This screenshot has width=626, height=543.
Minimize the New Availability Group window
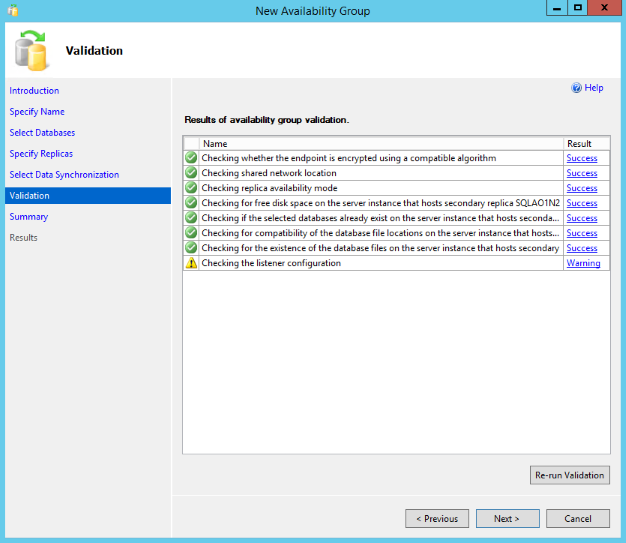click(557, 8)
